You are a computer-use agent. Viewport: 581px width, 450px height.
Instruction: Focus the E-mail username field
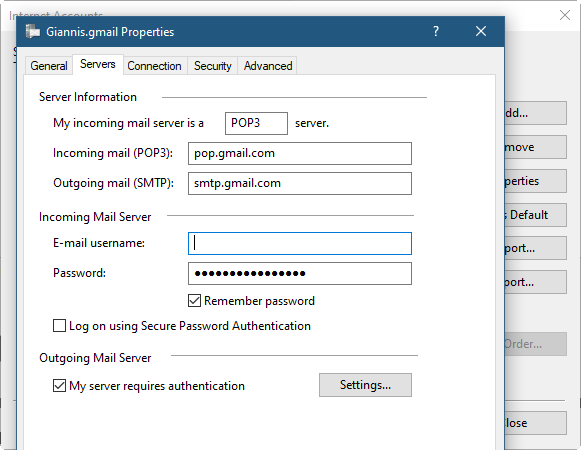(x=300, y=244)
